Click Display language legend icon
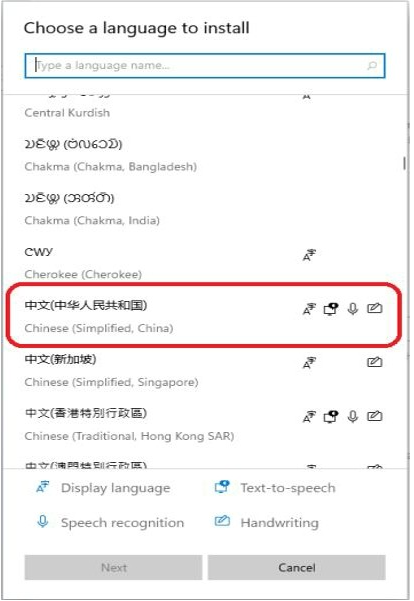 (43, 487)
